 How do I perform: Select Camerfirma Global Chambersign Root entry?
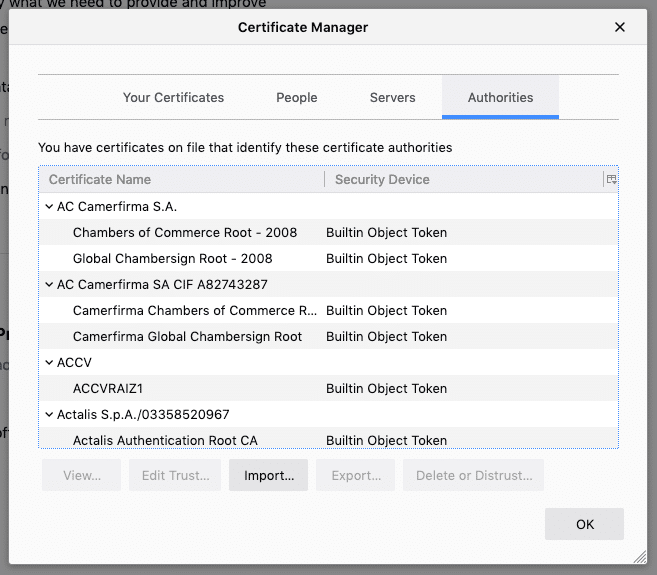point(187,337)
